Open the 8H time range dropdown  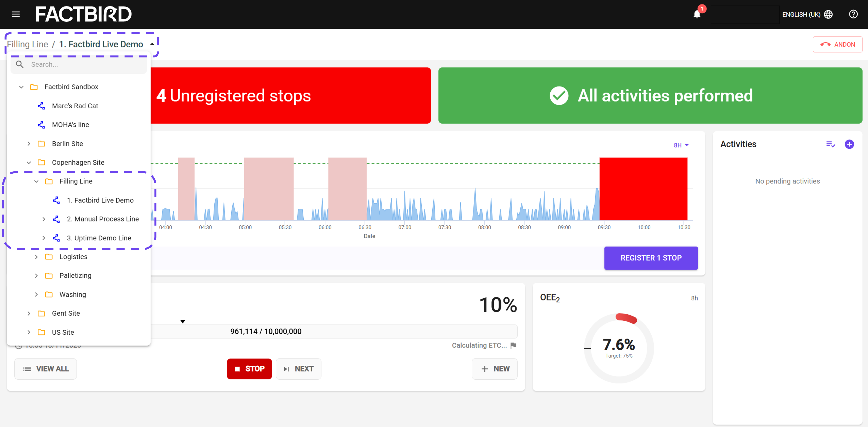[x=681, y=145]
